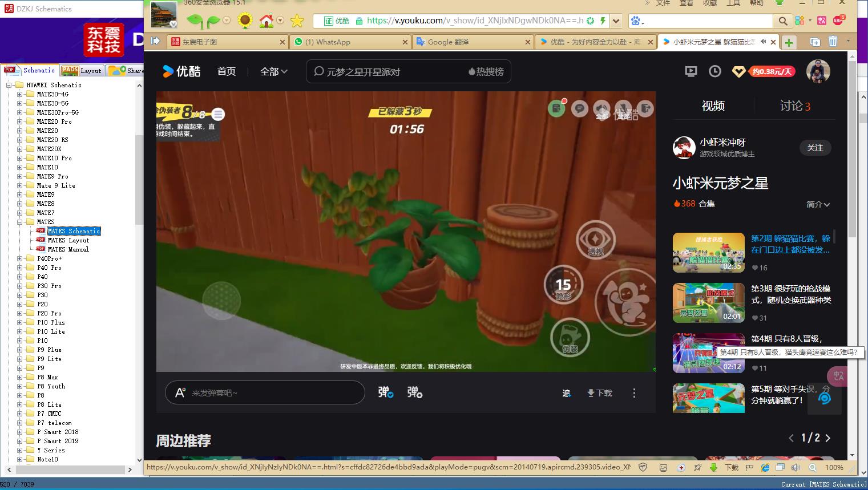This screenshot has width=868, height=490.
Task: Click the VIP diamond icon
Action: point(738,72)
